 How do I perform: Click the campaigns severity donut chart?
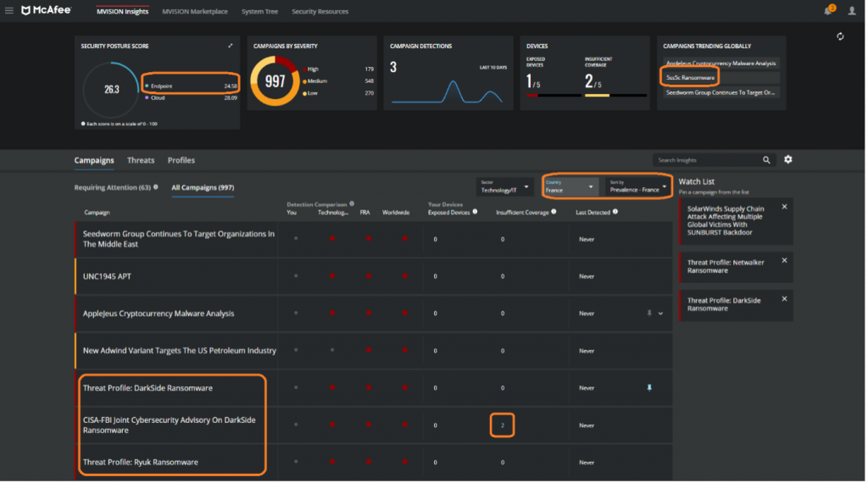275,81
